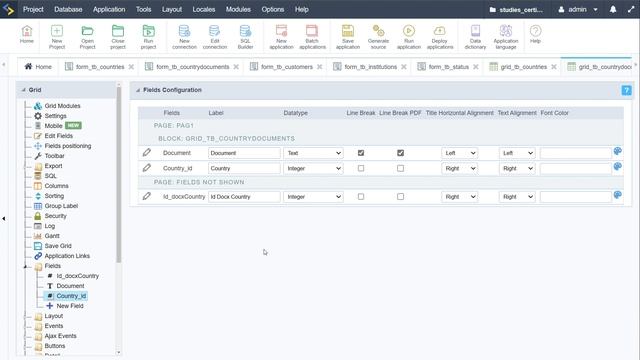The image size is (640, 360).
Task: Click the toolbar Help icon
Action: [535, 34]
